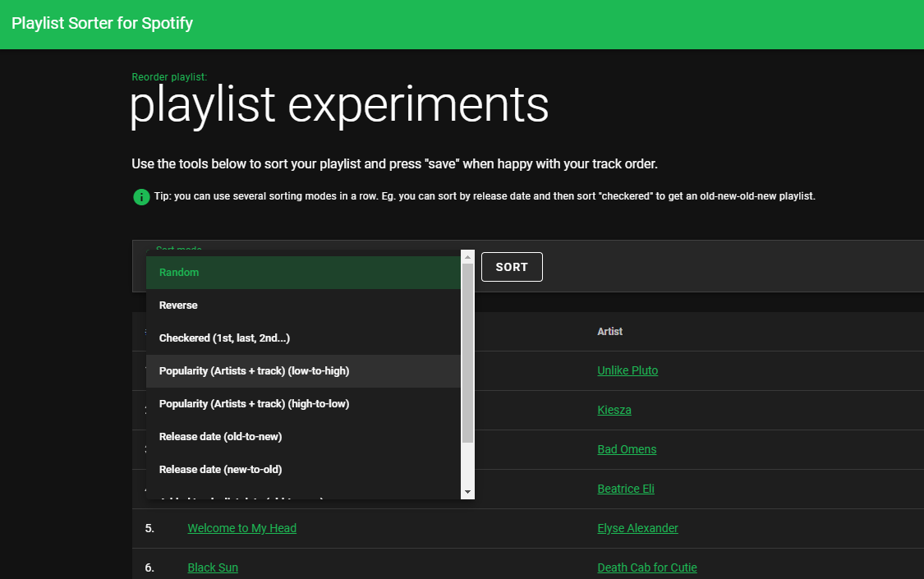Open the Beatrice Eli artist link
This screenshot has height=579, width=924.
(626, 489)
